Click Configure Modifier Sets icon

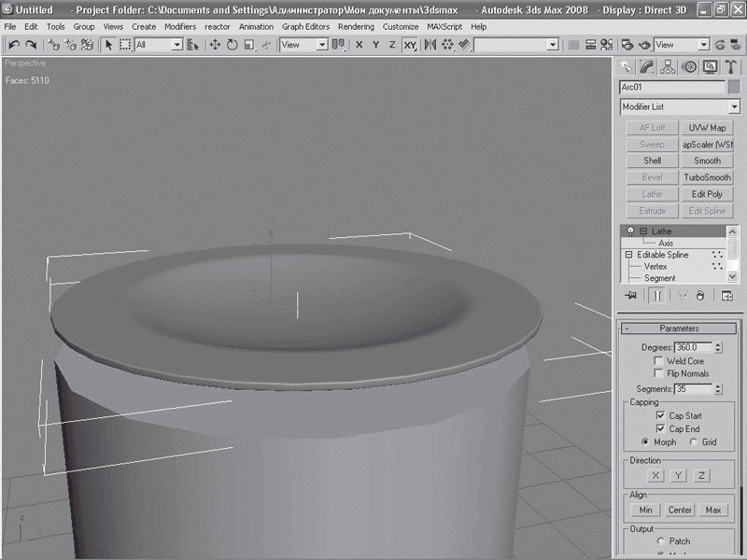pyautogui.click(x=727, y=296)
